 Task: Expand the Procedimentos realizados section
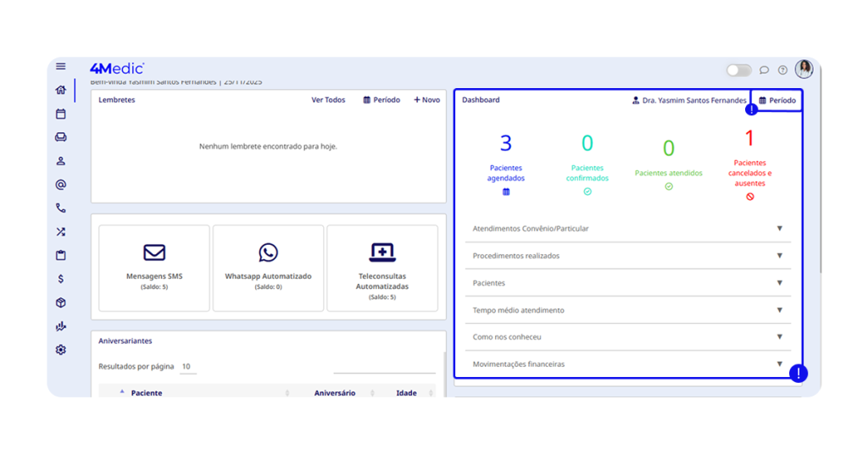pos(627,256)
